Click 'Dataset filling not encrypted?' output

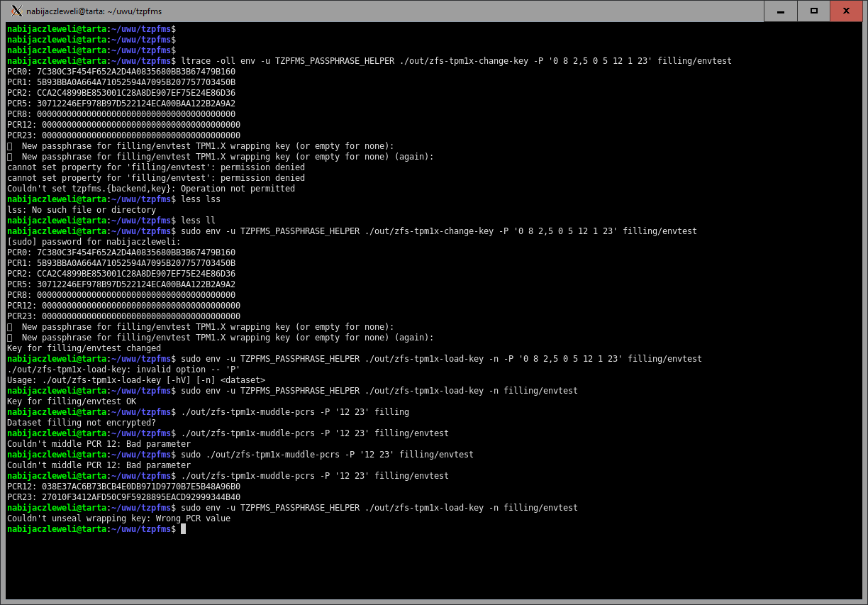coord(81,423)
